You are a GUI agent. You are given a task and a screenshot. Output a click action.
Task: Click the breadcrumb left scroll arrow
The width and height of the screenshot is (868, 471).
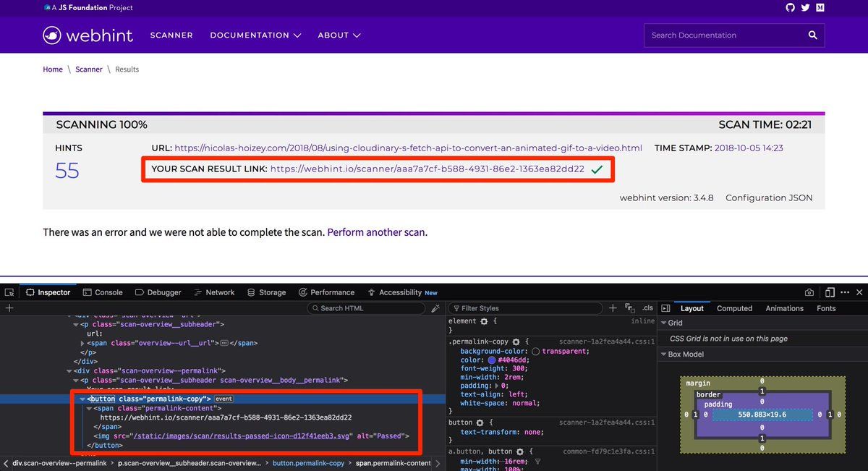point(6,463)
